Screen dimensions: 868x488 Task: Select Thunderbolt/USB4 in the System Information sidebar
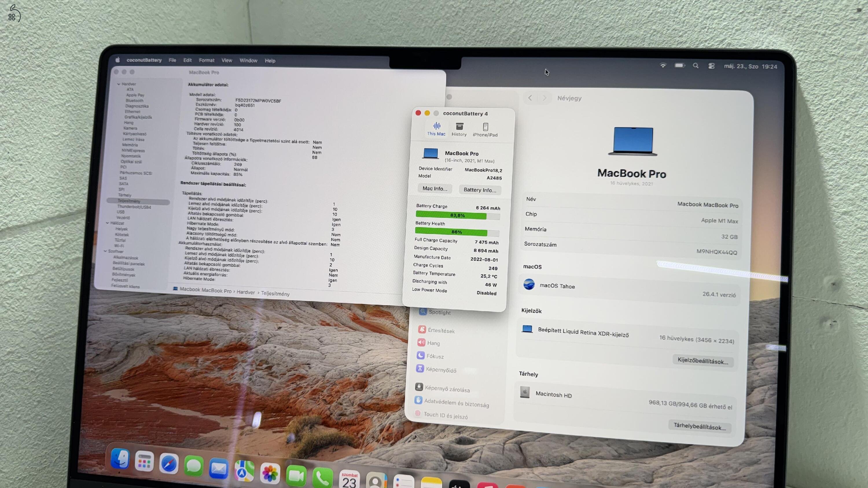134,207
